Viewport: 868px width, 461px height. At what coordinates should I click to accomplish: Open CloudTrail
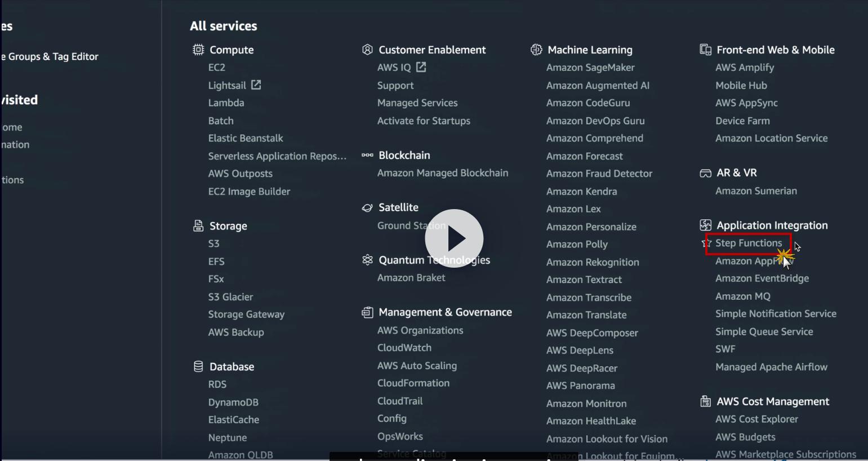(400, 401)
